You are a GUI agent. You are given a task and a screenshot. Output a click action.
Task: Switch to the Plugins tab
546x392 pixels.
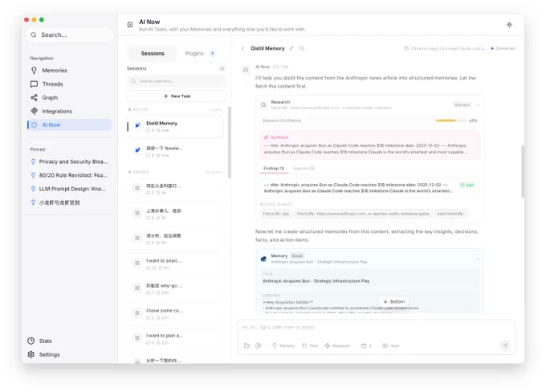click(x=200, y=53)
